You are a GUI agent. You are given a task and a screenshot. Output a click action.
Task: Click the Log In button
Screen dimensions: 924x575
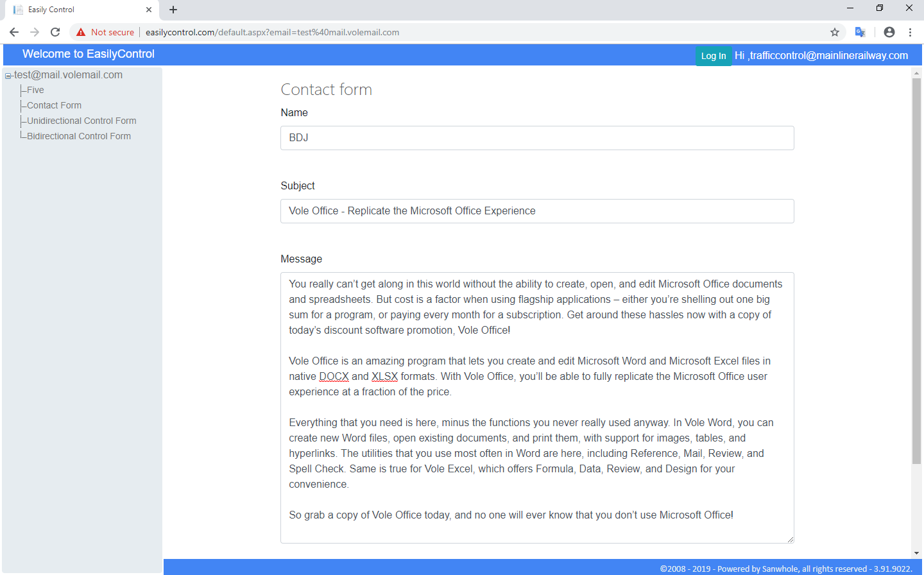pyautogui.click(x=714, y=56)
